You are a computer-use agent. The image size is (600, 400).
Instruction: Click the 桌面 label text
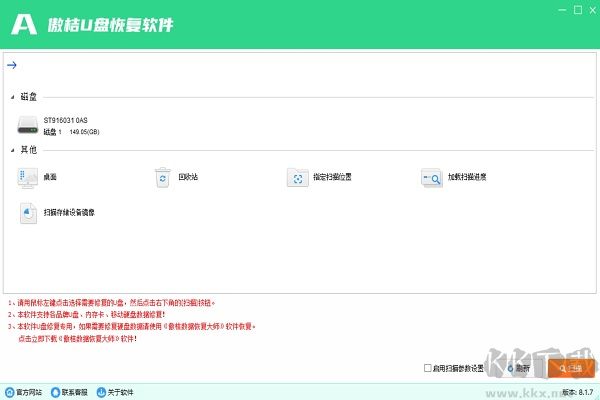tap(50, 177)
